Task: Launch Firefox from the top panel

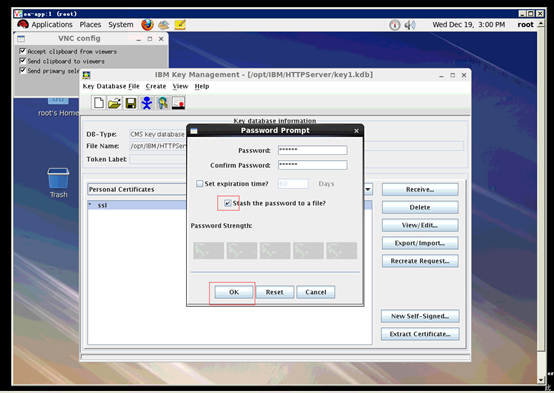Action: [x=147, y=25]
